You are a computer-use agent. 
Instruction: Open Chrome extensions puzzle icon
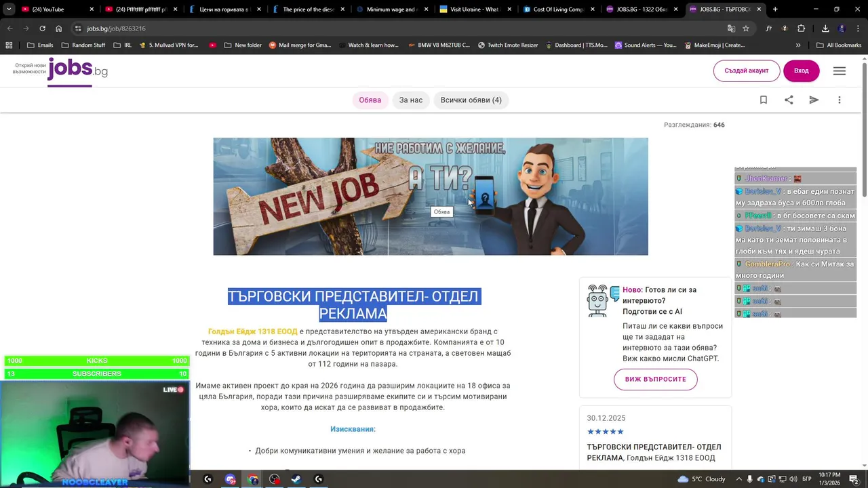(802, 28)
